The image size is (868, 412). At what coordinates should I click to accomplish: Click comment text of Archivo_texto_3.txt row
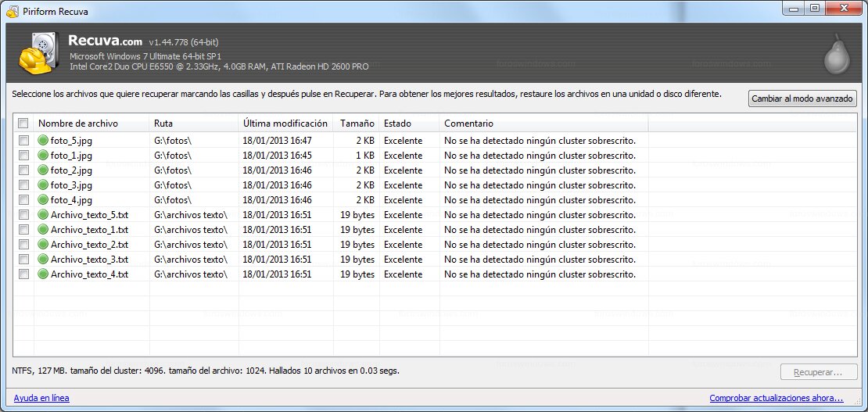540,260
